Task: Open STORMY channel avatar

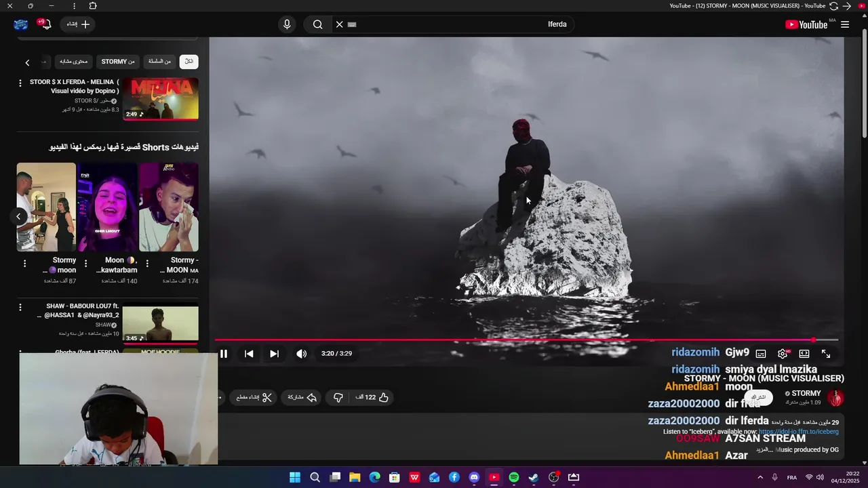Action: [835, 398]
